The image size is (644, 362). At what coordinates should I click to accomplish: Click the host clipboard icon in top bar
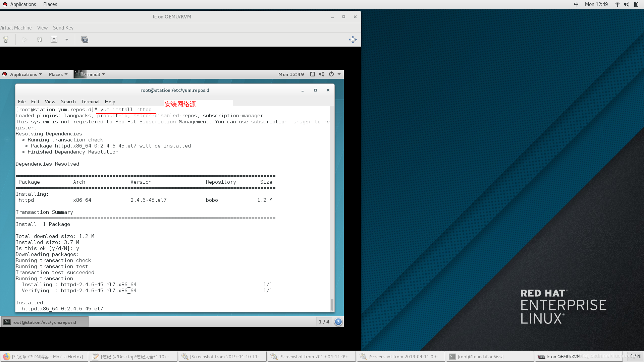pos(636,4)
